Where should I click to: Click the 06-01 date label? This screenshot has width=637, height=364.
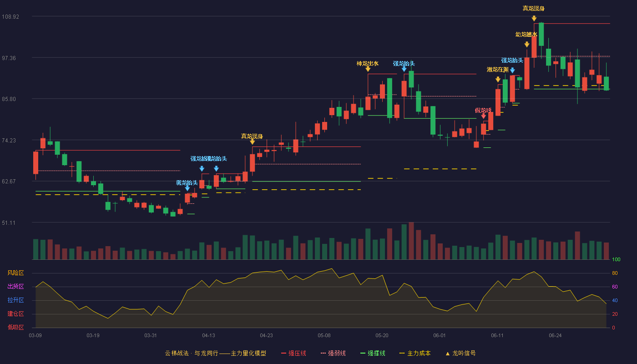tap(440, 335)
